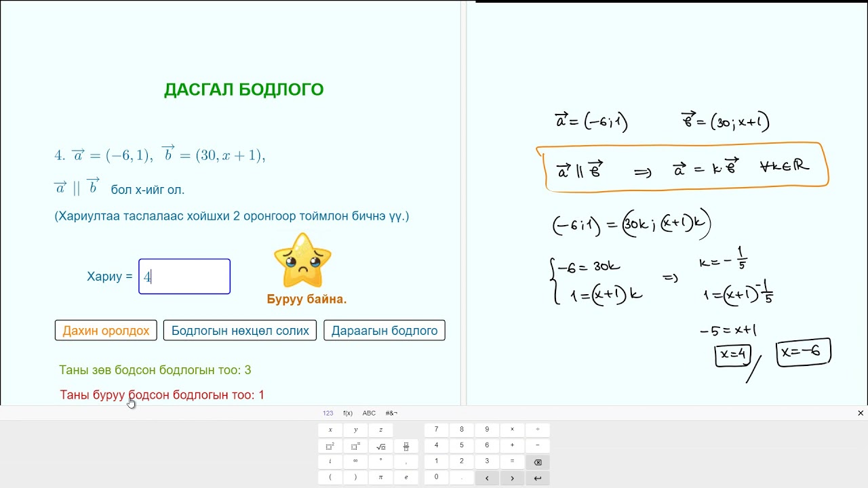Tap the division sign key
The image size is (868, 488).
[538, 429]
